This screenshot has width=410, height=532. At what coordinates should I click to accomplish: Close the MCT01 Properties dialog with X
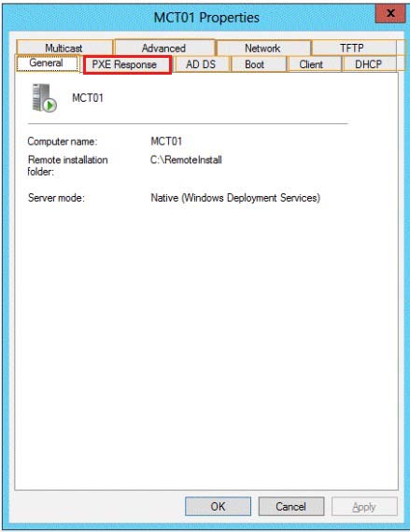(x=390, y=13)
